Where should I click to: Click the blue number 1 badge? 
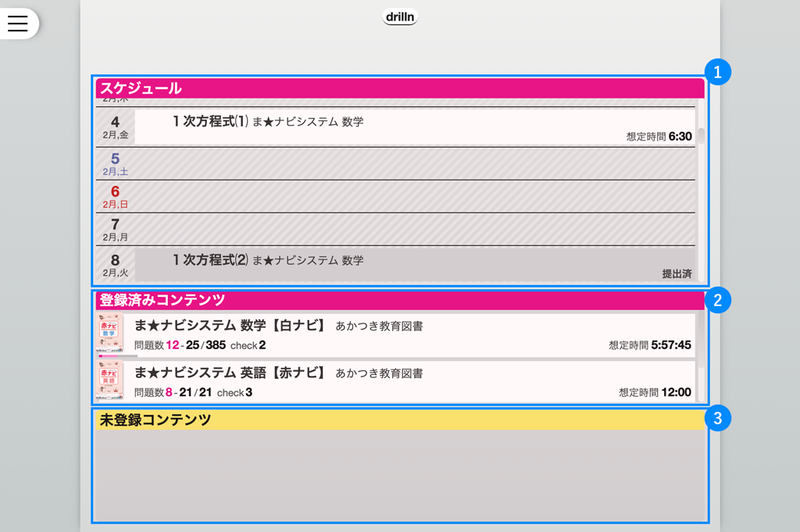click(717, 72)
